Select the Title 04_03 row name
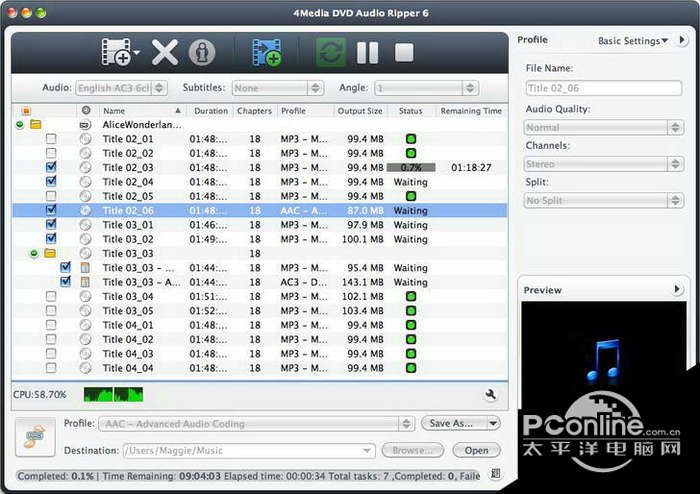The height and width of the screenshot is (494, 700). click(x=128, y=353)
